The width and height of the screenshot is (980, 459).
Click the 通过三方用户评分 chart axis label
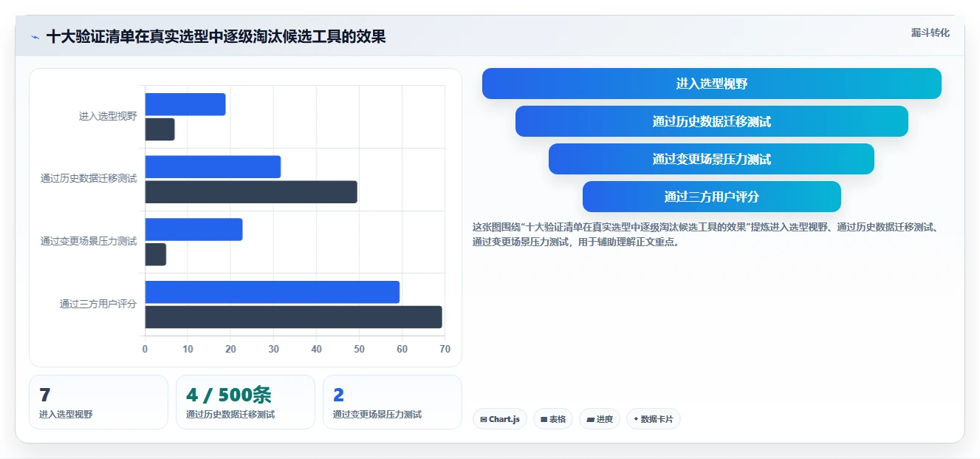98,304
